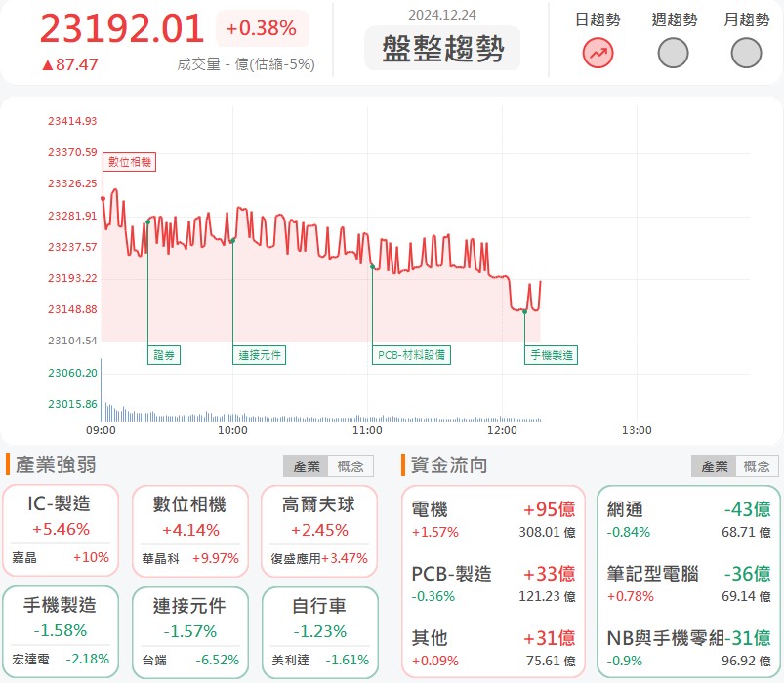Click the 96.92 億 volume value
This screenshot has width=784, height=683.
[746, 661]
